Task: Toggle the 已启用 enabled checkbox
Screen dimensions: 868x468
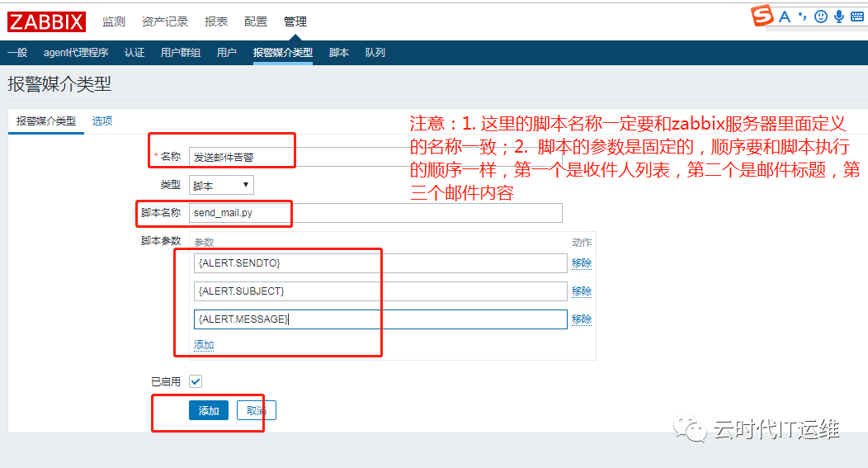Action: (x=196, y=381)
